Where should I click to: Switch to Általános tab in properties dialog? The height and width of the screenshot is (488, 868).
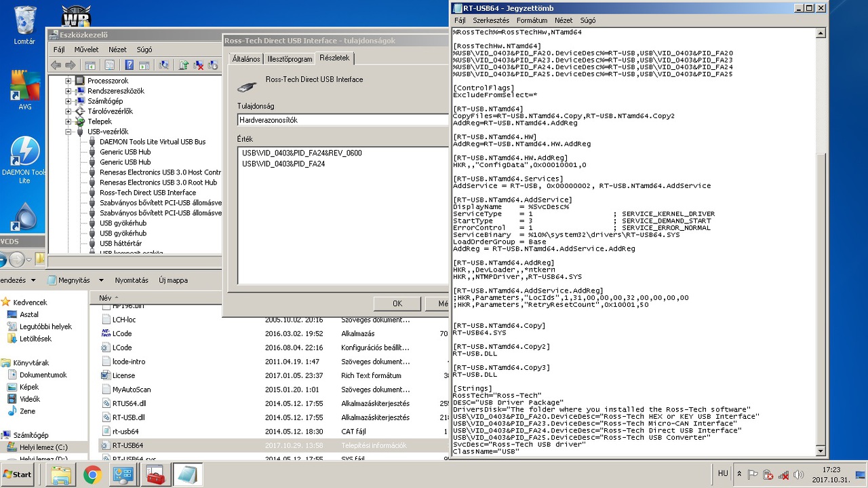point(246,59)
